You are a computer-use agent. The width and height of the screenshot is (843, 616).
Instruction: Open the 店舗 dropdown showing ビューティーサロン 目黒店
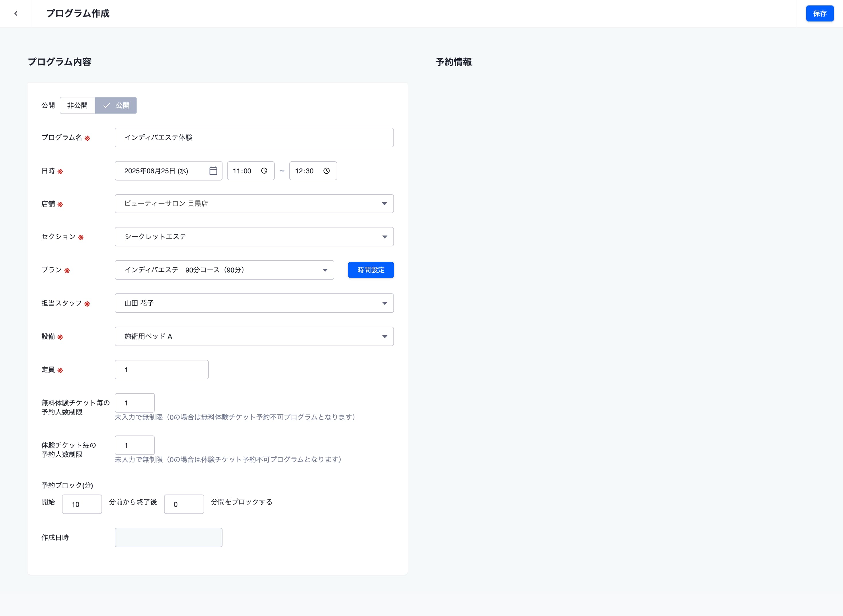(x=254, y=204)
